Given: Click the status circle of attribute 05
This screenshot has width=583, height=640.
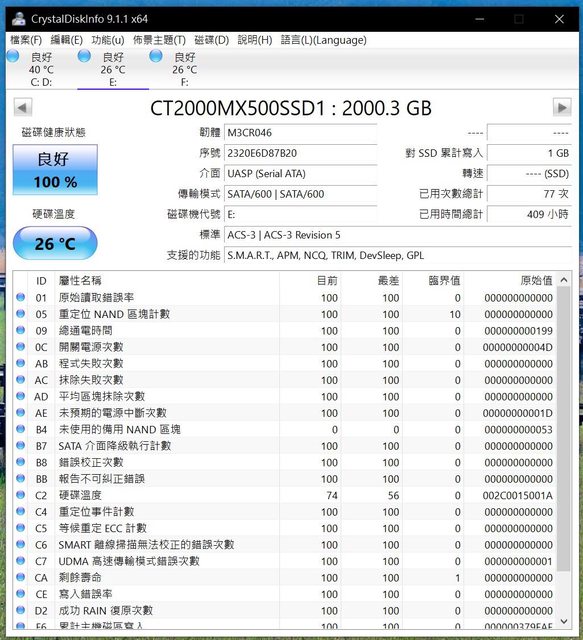Looking at the screenshot, I should [20, 313].
